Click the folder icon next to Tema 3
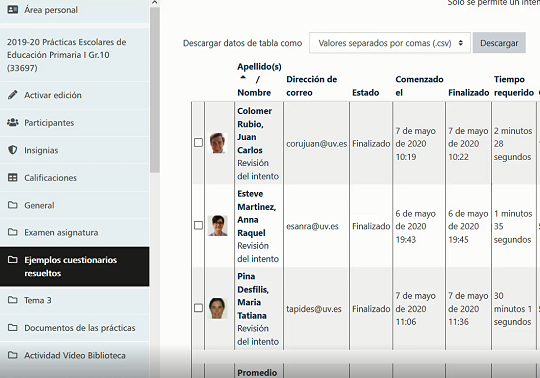This screenshot has width=540, height=378. pyautogui.click(x=13, y=300)
